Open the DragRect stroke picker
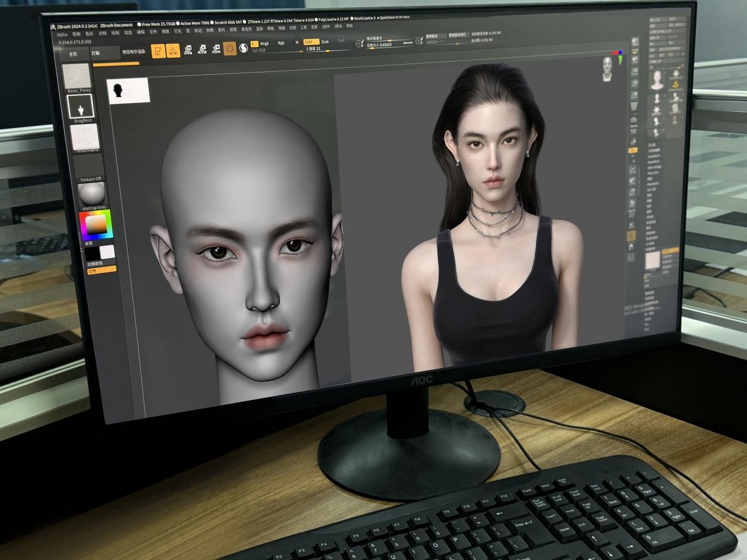This screenshot has width=747, height=560. 80,107
